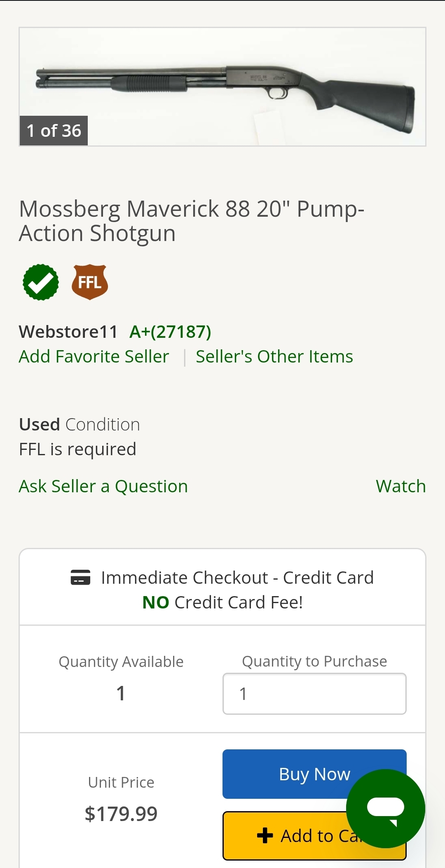The image size is (445, 868).
Task: Focus the Quantity to Purchase field
Action: [314, 694]
